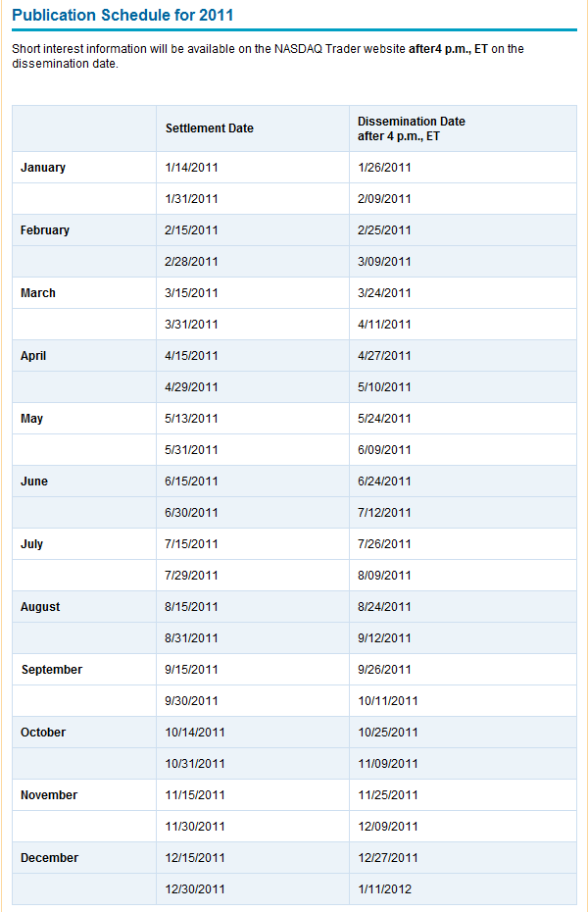The height and width of the screenshot is (912, 588).
Task: Select settlement date 5/13/2011
Action: point(191,419)
